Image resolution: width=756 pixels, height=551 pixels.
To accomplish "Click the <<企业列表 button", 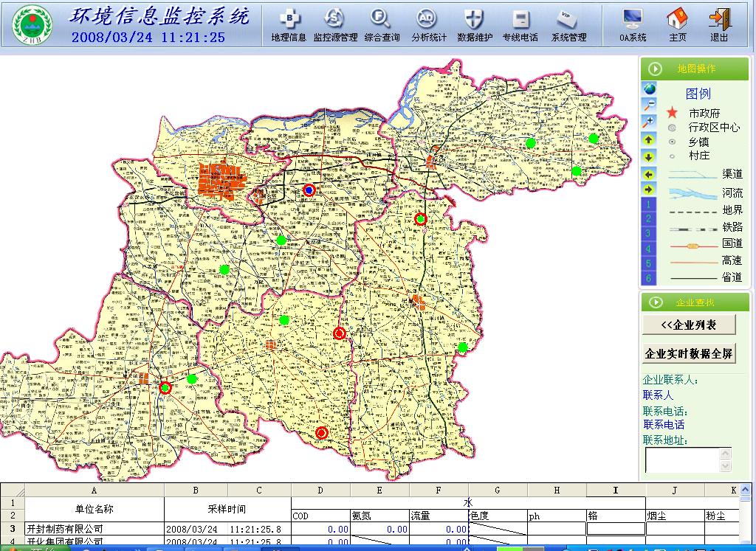I will [x=689, y=325].
